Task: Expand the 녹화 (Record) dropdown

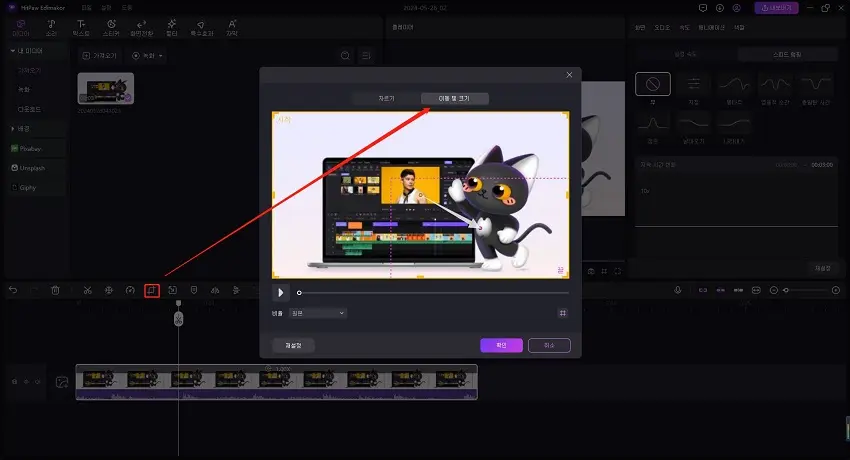Action: [x=148, y=55]
